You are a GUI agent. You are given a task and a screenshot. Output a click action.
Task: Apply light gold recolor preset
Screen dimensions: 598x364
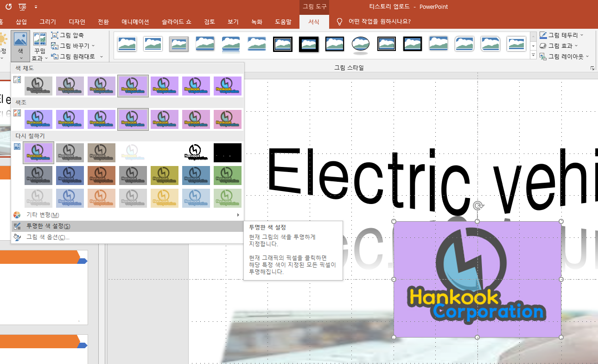coord(165,198)
